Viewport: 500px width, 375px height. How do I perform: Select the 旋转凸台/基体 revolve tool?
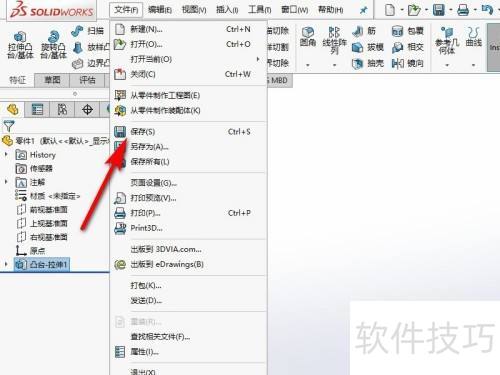[53, 45]
